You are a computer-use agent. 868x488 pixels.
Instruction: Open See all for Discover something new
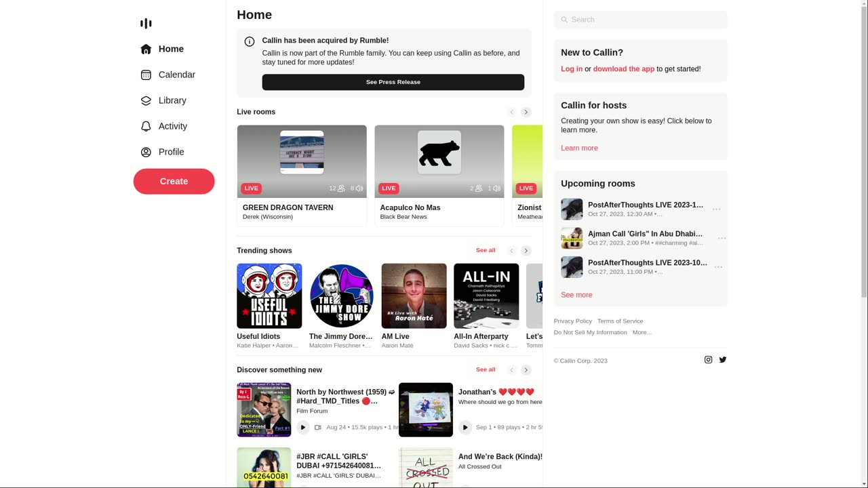point(486,369)
